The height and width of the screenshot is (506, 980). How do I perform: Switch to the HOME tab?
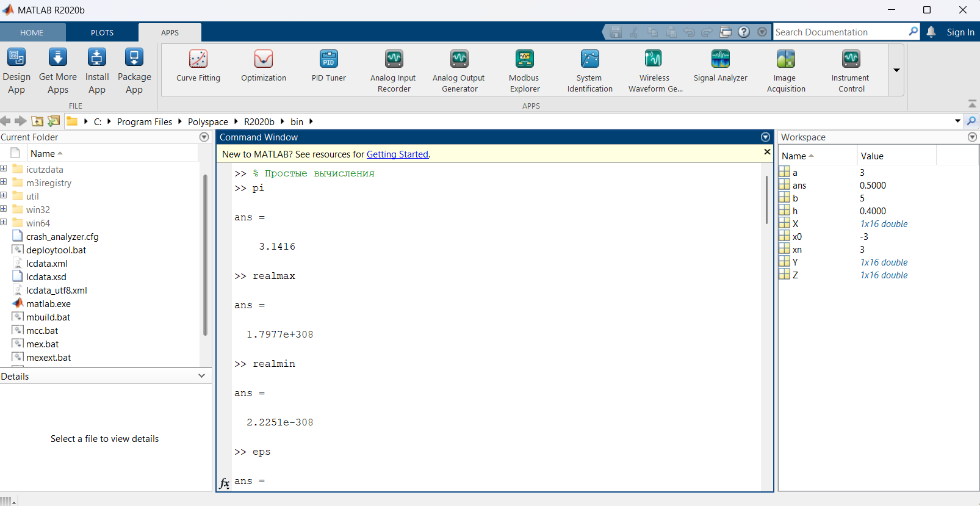[32, 32]
